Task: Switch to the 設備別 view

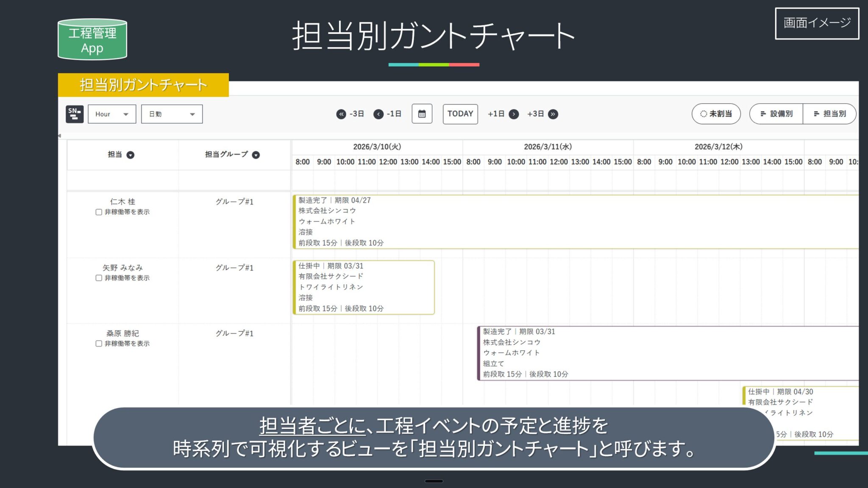Action: click(x=776, y=114)
